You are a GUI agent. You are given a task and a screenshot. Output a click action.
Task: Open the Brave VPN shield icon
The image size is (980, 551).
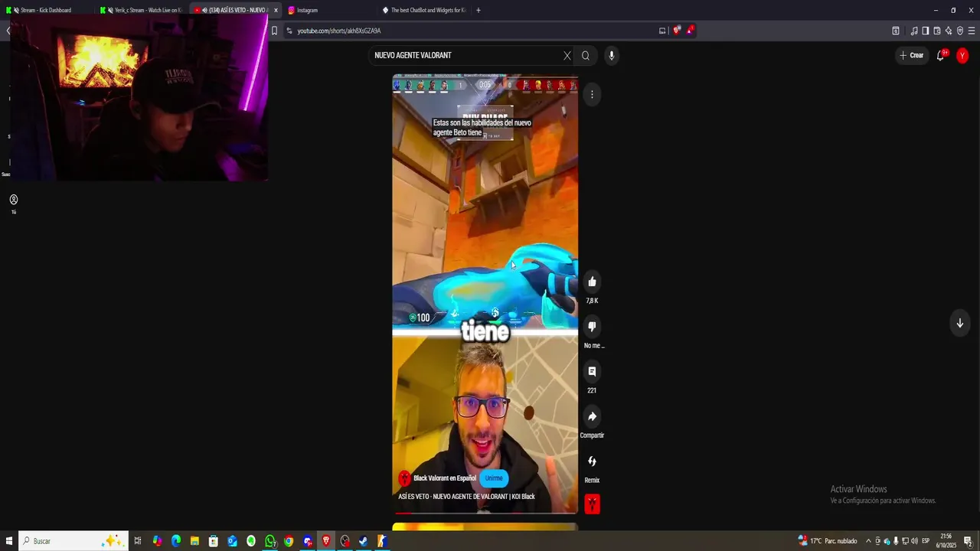pos(960,31)
